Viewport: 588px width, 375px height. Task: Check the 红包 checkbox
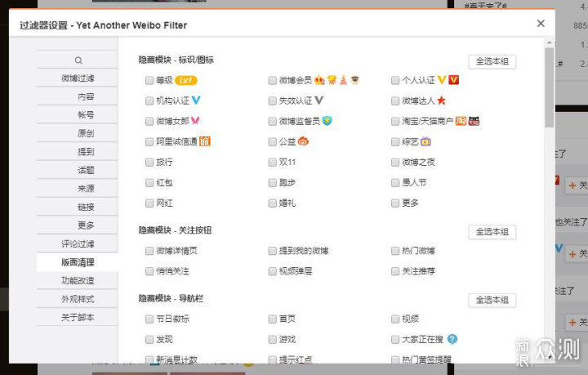[x=149, y=183]
